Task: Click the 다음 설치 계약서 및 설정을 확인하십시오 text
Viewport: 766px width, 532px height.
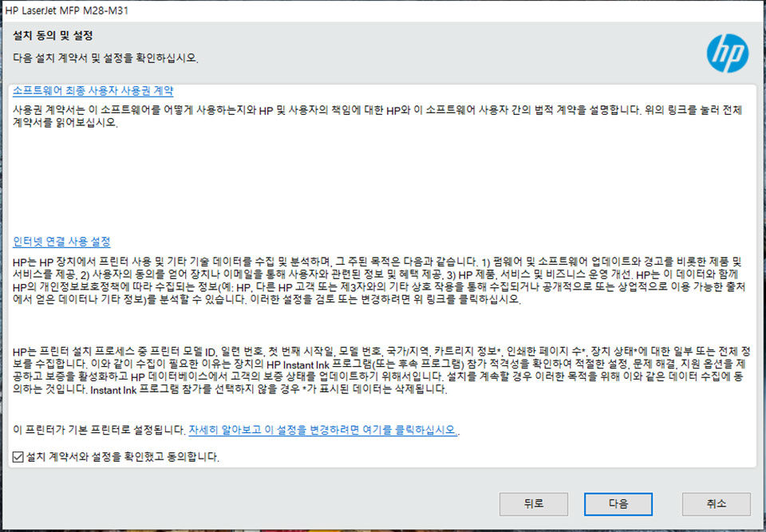Action: [x=105, y=58]
